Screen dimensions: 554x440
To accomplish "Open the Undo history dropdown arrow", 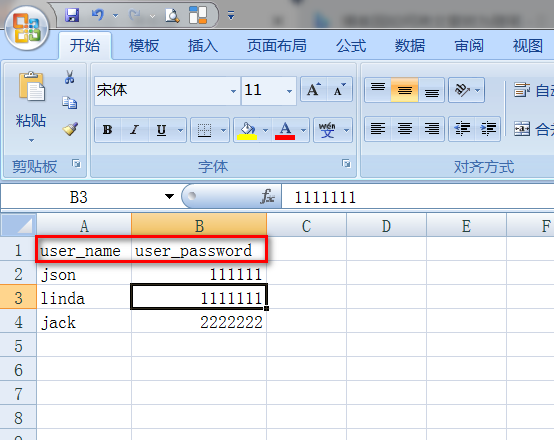I will (115, 16).
